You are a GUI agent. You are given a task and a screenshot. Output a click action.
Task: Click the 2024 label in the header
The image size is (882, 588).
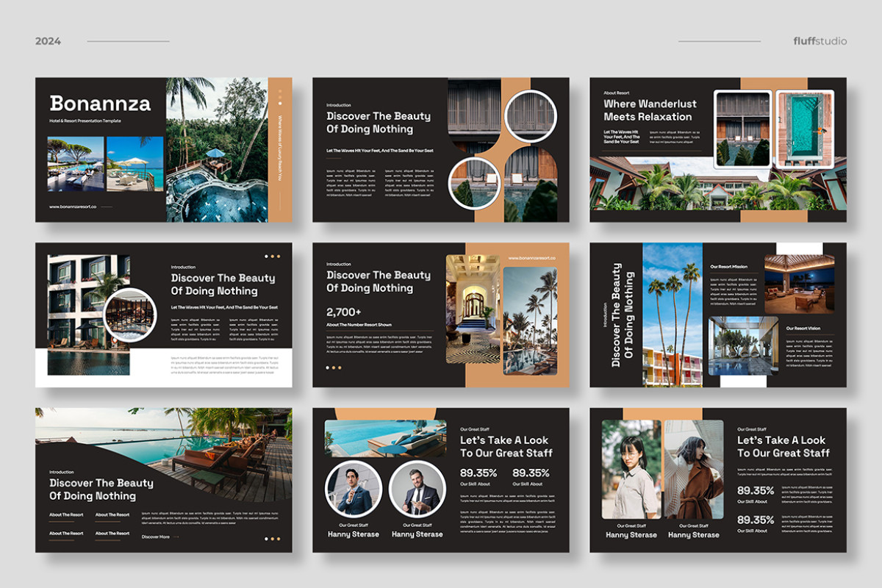[x=48, y=41]
